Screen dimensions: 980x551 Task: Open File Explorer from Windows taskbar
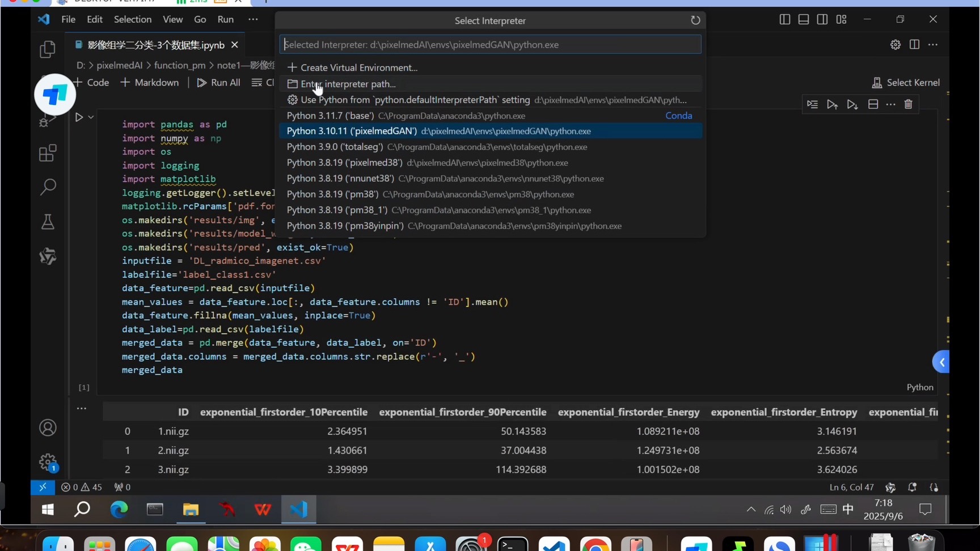click(191, 510)
